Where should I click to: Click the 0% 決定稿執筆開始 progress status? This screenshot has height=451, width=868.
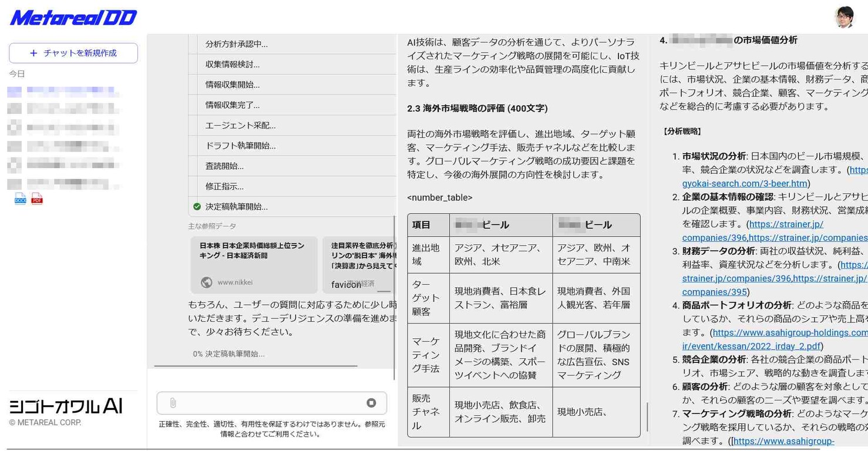[x=228, y=354]
